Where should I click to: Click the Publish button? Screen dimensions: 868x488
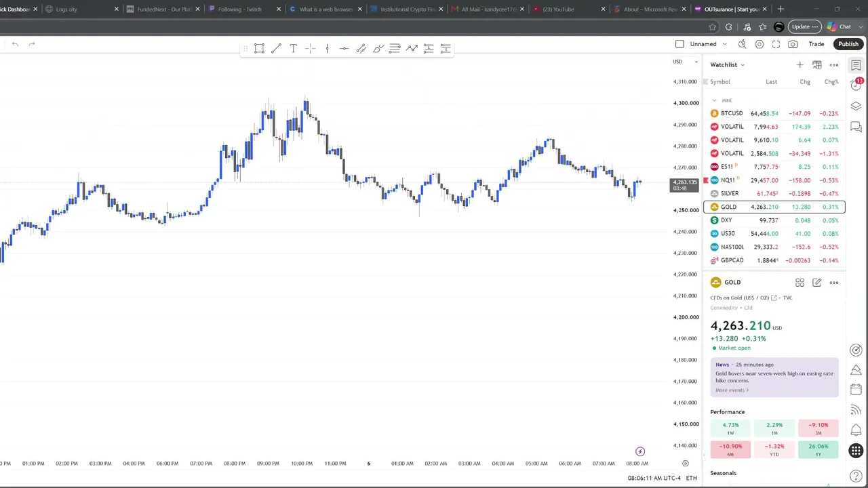click(x=848, y=44)
